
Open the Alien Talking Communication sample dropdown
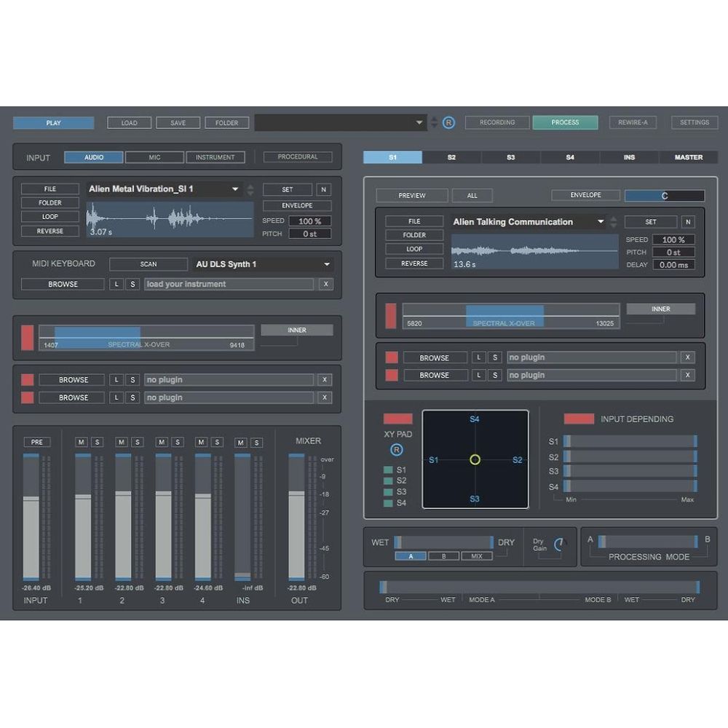pyautogui.click(x=601, y=221)
